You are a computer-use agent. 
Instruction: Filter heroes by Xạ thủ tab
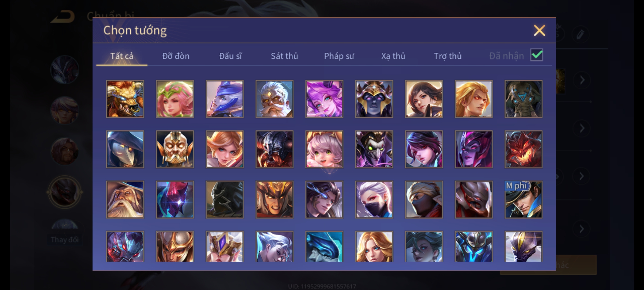(x=393, y=56)
